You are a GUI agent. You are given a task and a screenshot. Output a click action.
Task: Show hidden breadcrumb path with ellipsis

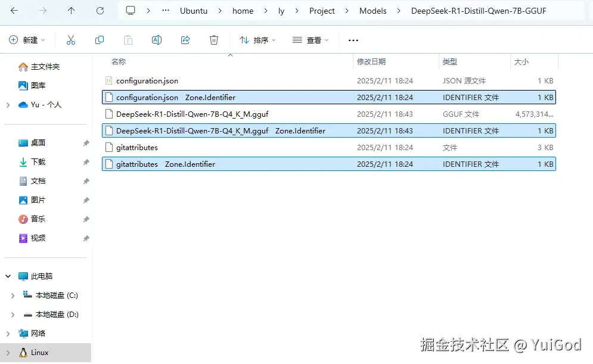point(165,11)
